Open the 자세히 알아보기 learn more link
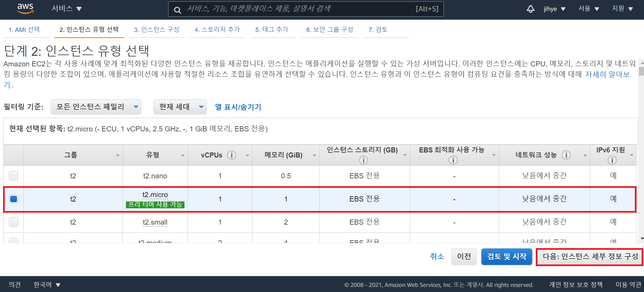Image resolution: width=644 pixels, height=292 pixels. tap(607, 74)
